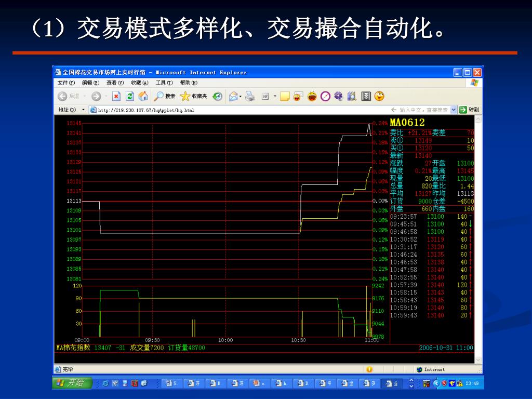Click the 10:58:43 trade row with 13145
The image size is (532, 399).
tap(431, 300)
